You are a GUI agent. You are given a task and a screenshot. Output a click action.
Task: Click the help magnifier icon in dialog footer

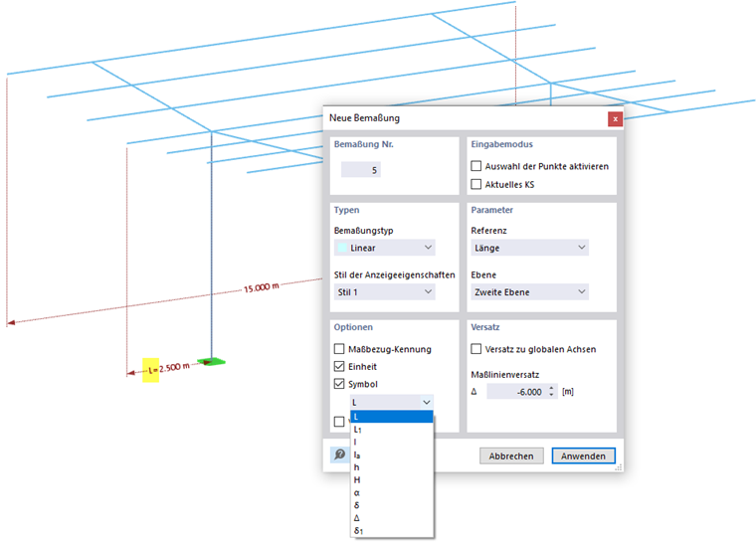[340, 454]
